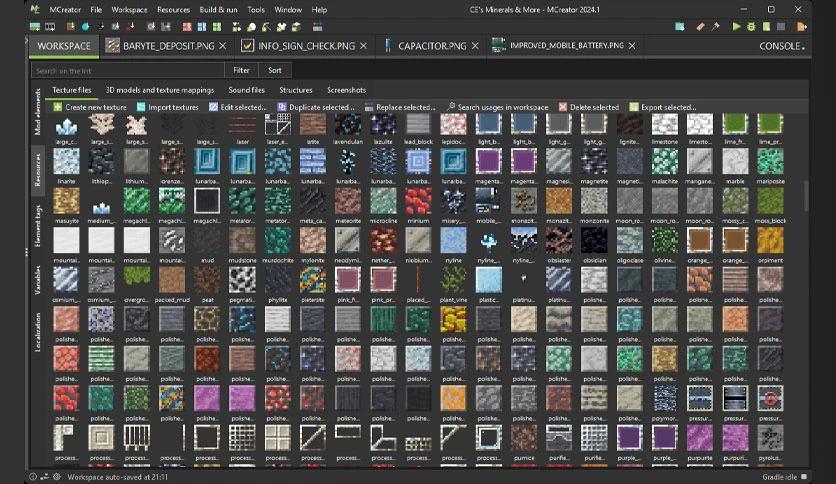Expand the arrow left of WORKSPACE tab
This screenshot has width=836, height=484.
(x=26, y=42)
